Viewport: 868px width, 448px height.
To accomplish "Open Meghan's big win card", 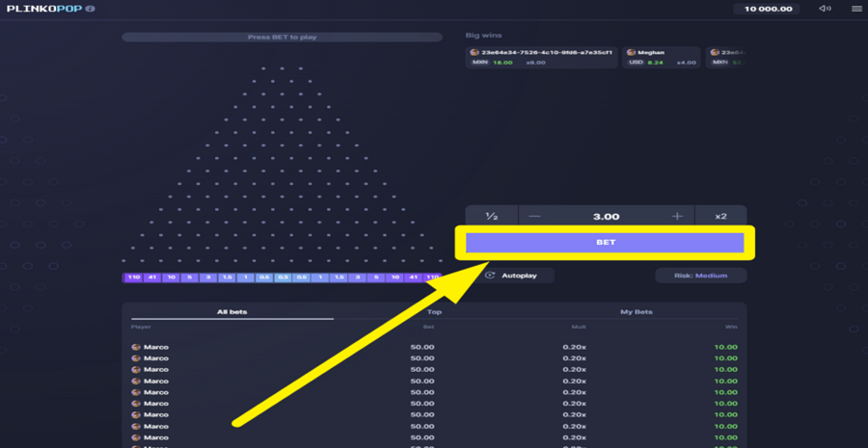I will point(661,58).
